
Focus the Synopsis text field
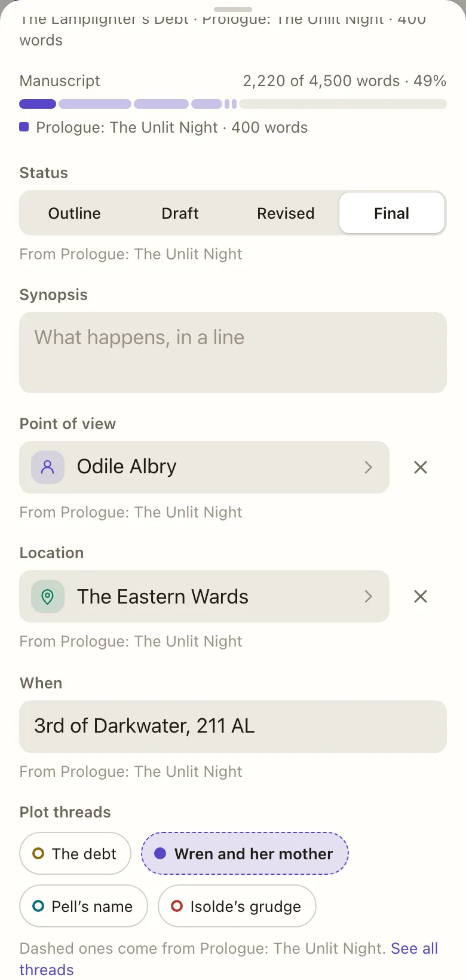coord(233,353)
